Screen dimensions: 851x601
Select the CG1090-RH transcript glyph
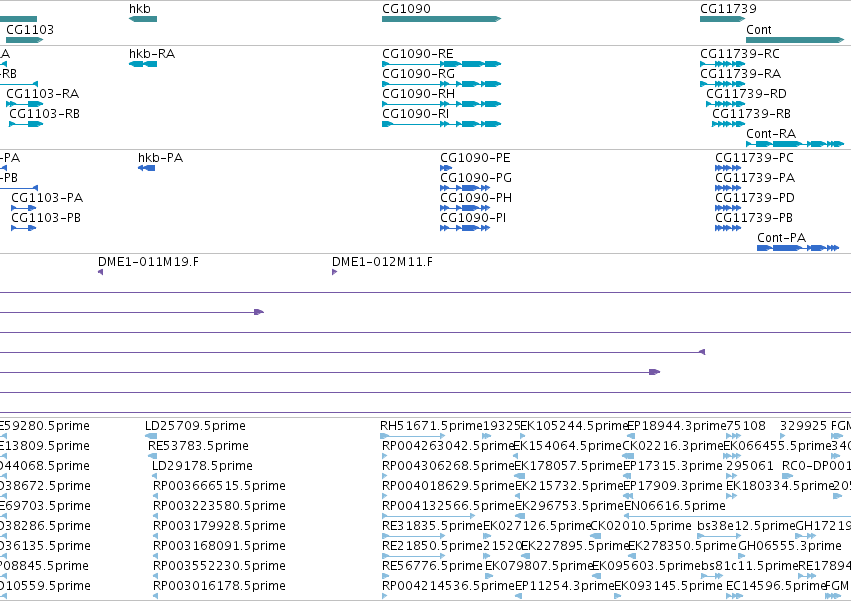tap(441, 104)
